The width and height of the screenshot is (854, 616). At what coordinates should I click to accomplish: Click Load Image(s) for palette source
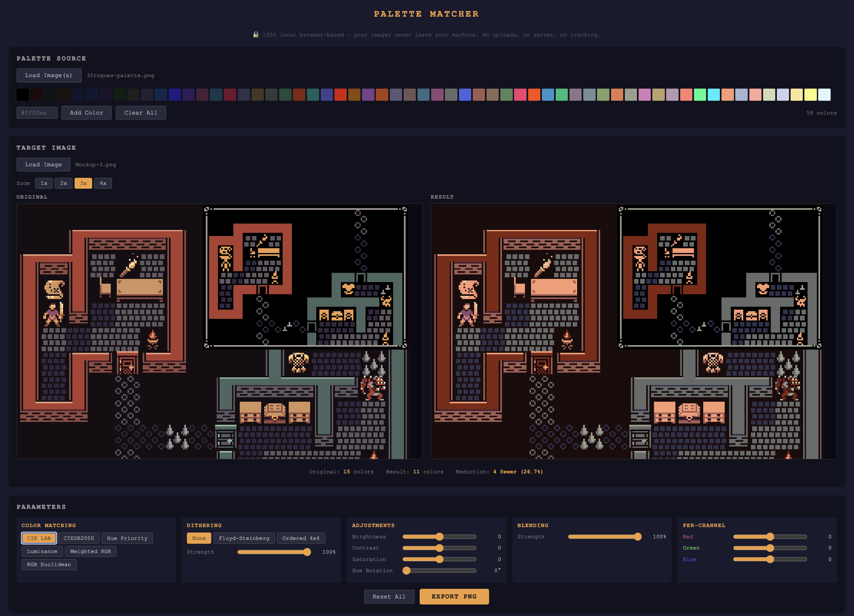click(x=49, y=75)
